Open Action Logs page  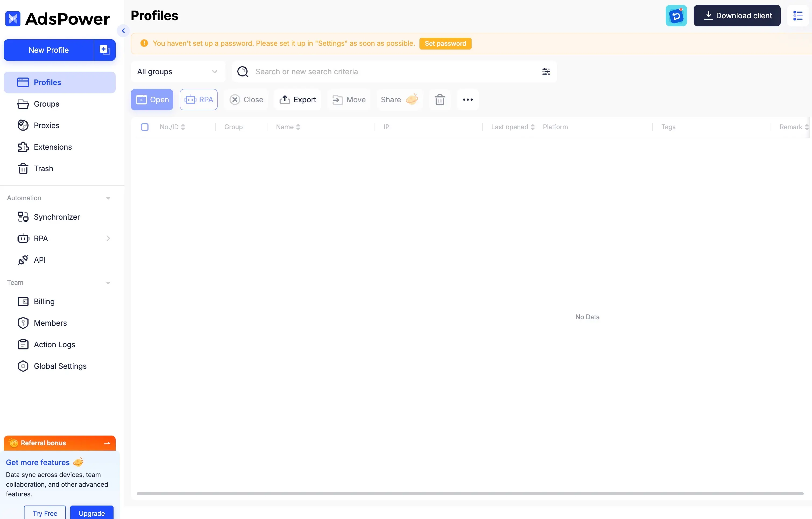(x=60, y=345)
